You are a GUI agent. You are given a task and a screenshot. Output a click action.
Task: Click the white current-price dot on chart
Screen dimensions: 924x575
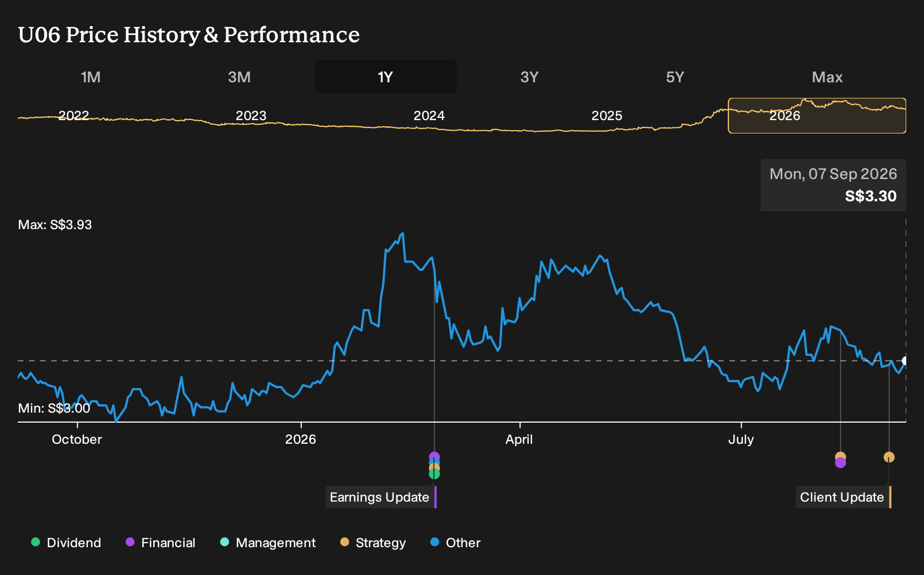point(905,361)
